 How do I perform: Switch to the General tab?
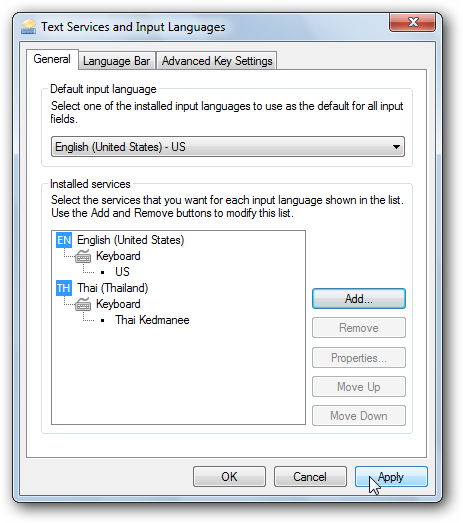click(52, 59)
